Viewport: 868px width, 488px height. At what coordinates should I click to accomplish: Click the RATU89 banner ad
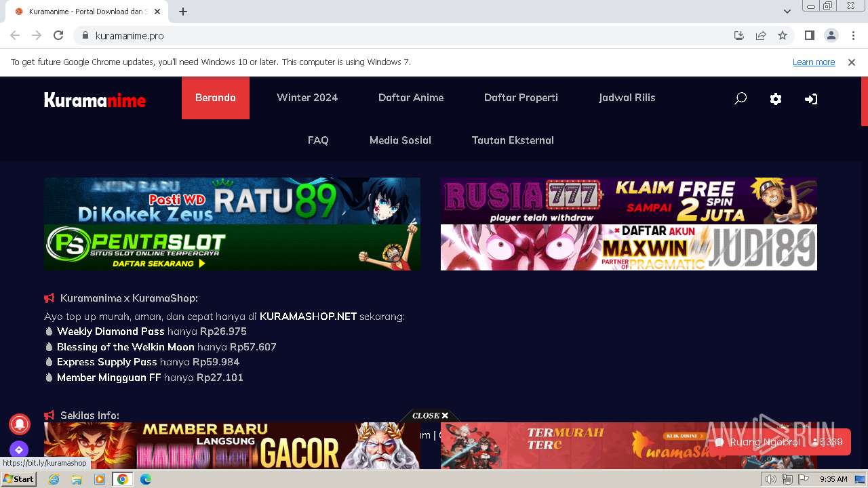(232, 201)
